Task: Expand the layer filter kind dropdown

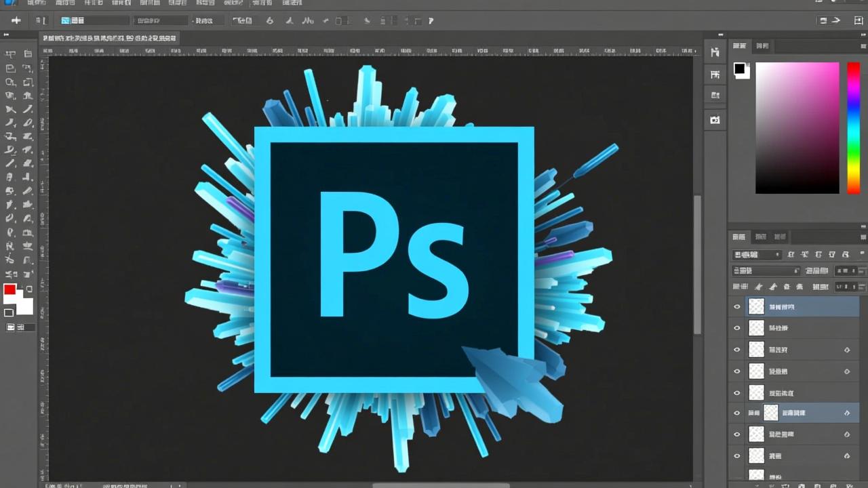Action: (756, 254)
